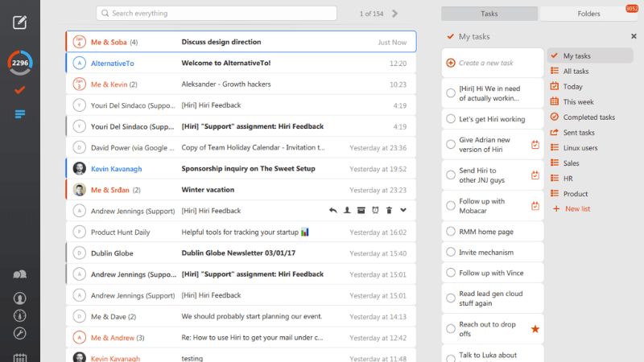Open 'We should probably start planning' email
This screenshot has width=644, height=362.
pos(241,316)
